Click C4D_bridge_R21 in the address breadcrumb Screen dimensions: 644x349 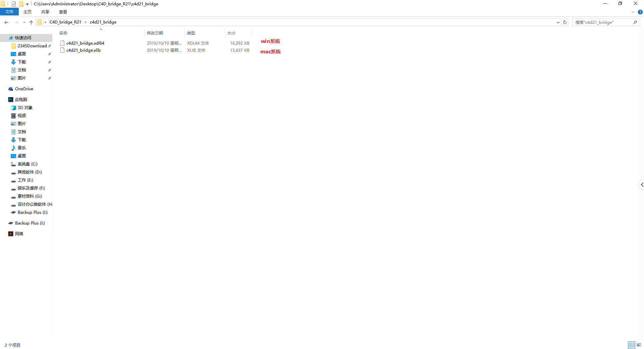point(65,22)
